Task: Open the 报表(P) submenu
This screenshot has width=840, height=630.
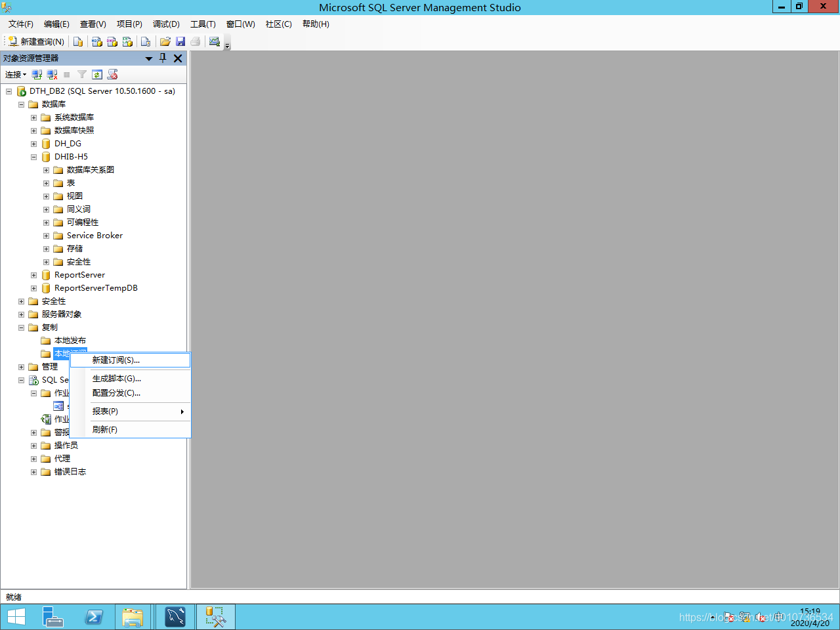Action: [x=130, y=411]
